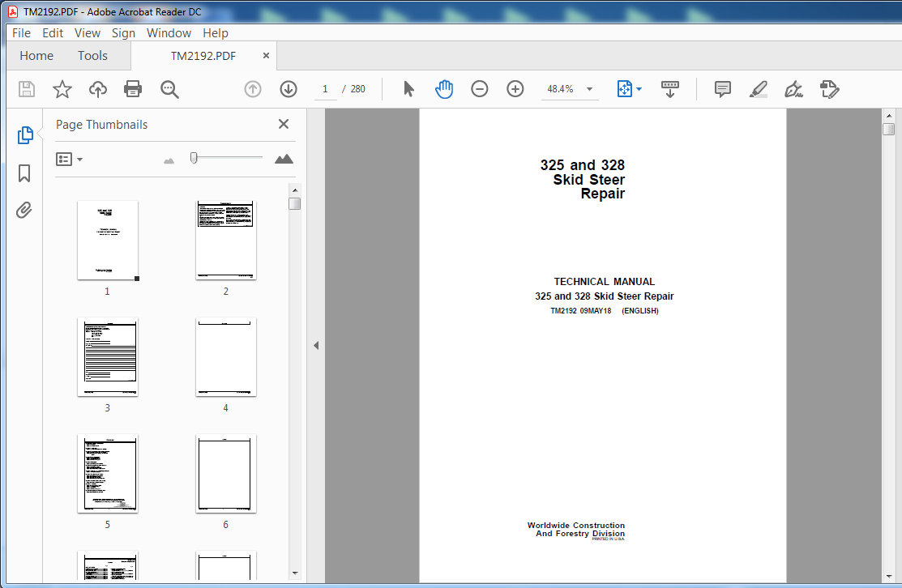Select page 5 thumbnail
The height and width of the screenshot is (588, 902).
pos(108,474)
